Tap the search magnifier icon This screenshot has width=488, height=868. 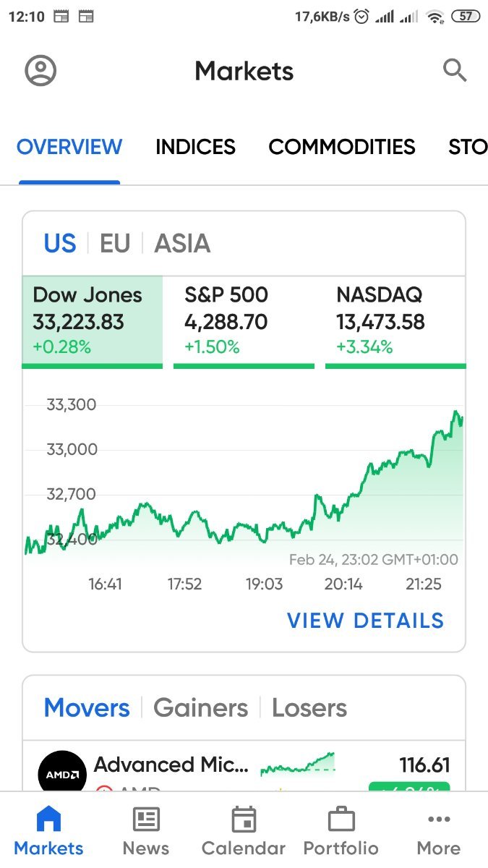click(x=454, y=71)
